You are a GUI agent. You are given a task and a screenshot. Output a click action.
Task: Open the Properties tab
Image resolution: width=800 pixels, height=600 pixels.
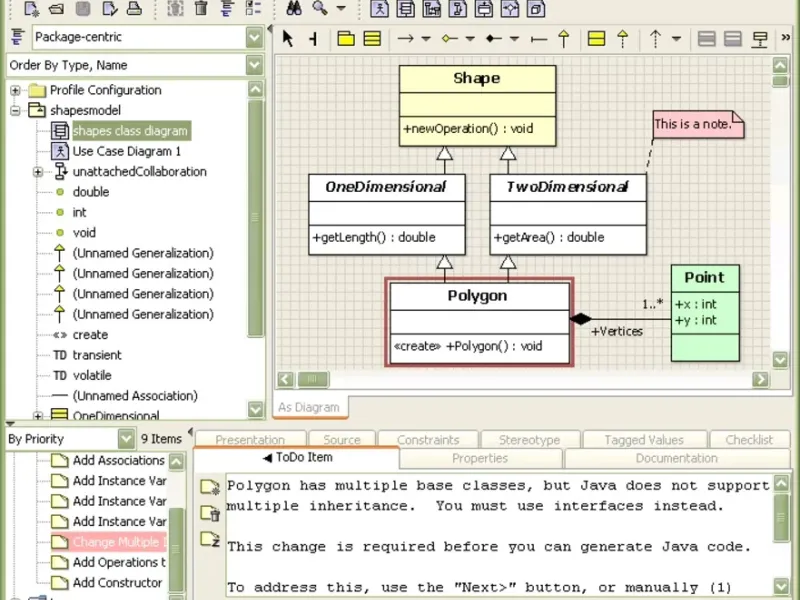(480, 458)
